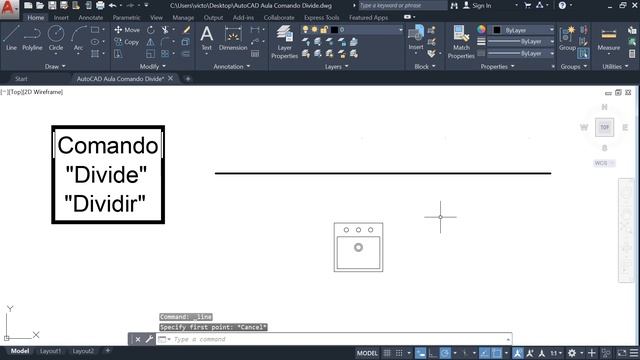
Task: Expand the Modify panel
Action: pos(153,66)
